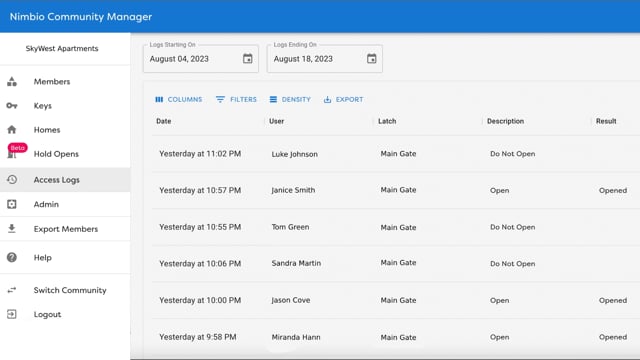Click user 'Sandra Martin'

pos(296,263)
